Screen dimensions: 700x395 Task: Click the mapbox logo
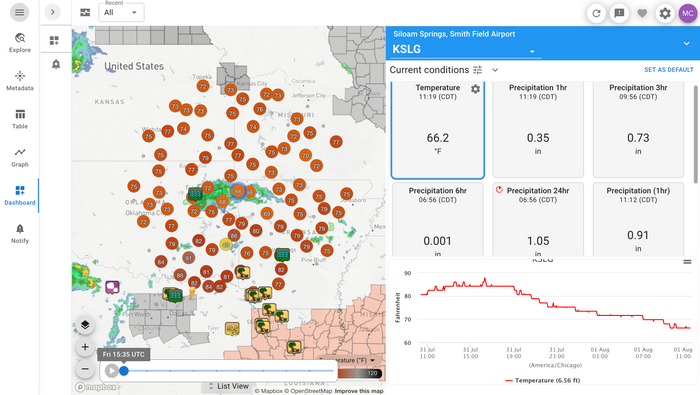pyautogui.click(x=96, y=387)
